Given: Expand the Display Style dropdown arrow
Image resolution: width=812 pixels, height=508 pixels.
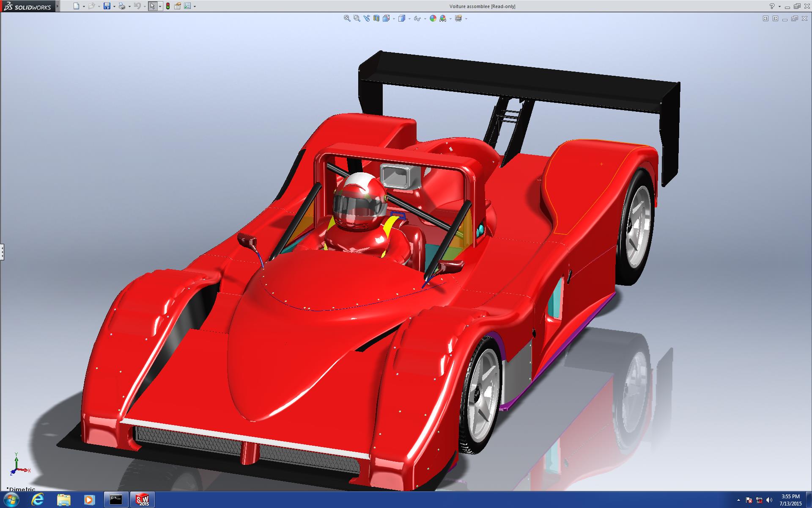Looking at the screenshot, I should coord(409,19).
